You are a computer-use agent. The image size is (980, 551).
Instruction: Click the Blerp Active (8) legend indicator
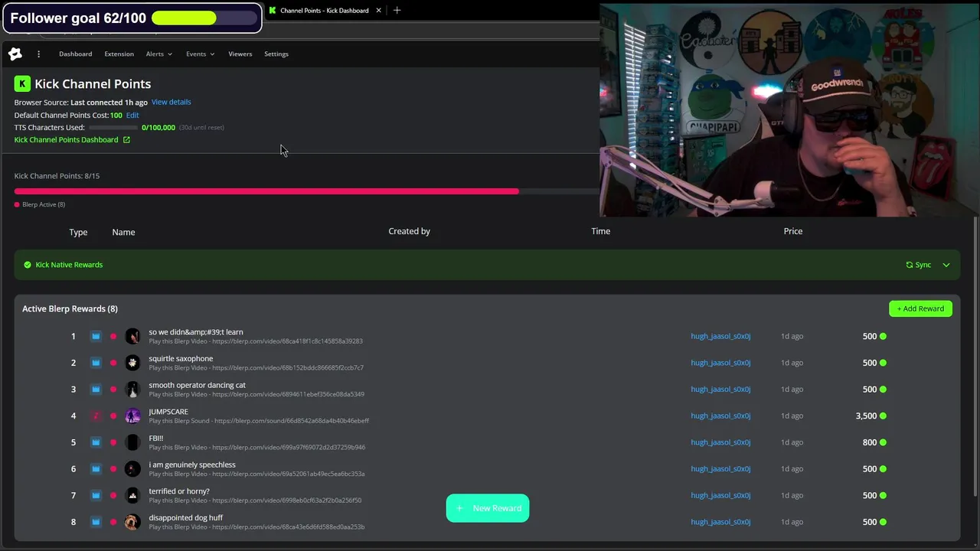point(17,204)
